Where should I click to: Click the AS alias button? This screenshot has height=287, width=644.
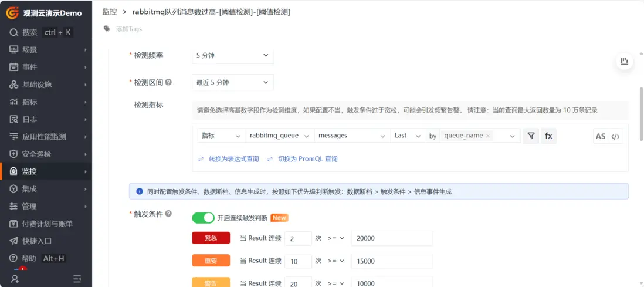pyautogui.click(x=601, y=136)
